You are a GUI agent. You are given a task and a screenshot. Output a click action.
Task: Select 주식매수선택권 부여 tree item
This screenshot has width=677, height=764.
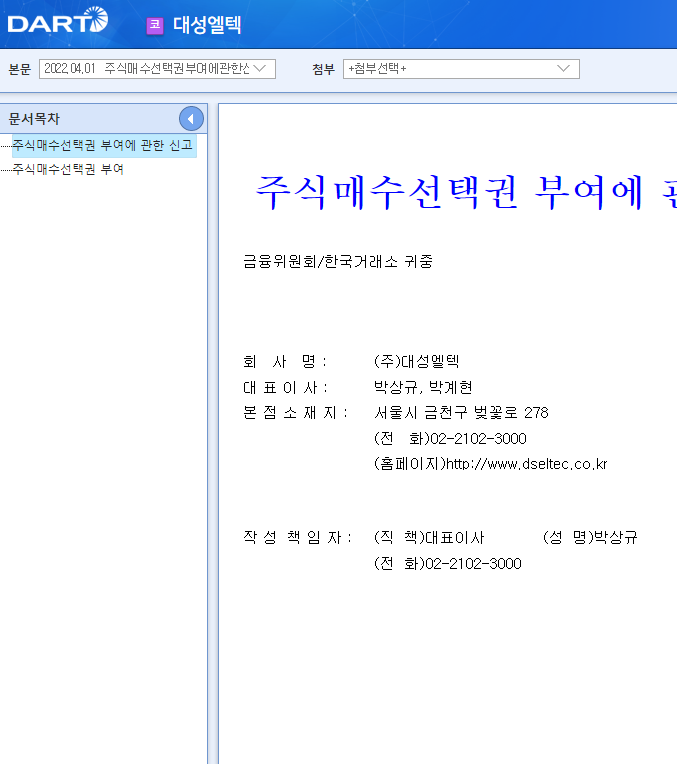click(68, 169)
